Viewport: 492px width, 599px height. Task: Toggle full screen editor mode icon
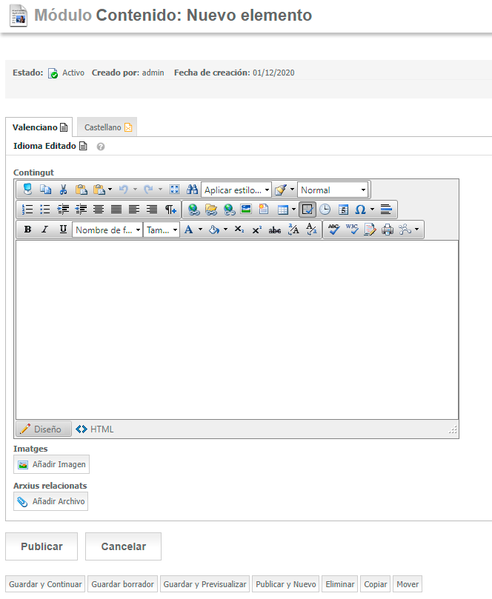(175, 189)
